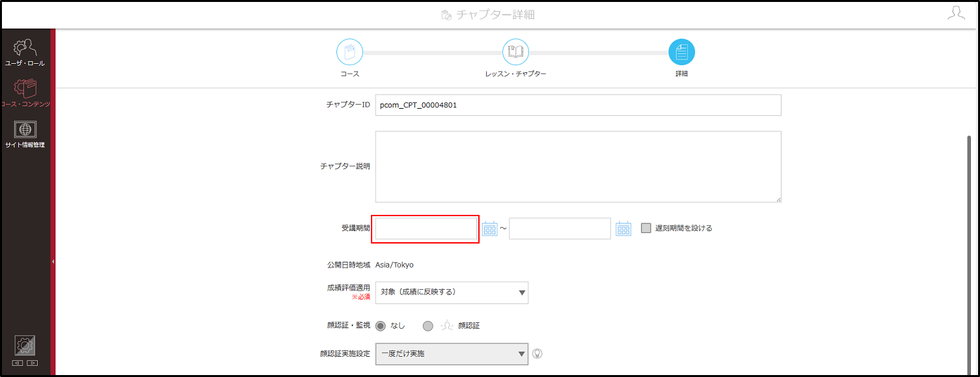Viewport: 980px width, 377px height.
Task: Open calendar picker for end date
Action: pos(623,229)
